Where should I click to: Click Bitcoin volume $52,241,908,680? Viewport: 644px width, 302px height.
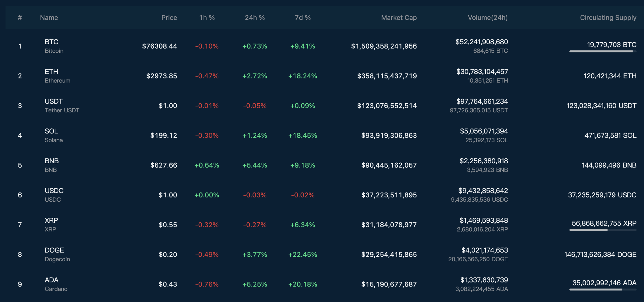tap(482, 42)
